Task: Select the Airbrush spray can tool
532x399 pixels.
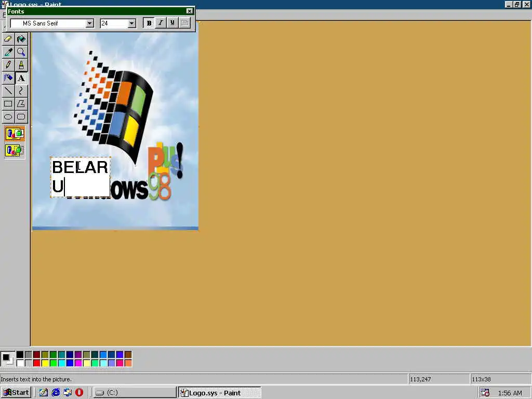Action: pos(8,78)
